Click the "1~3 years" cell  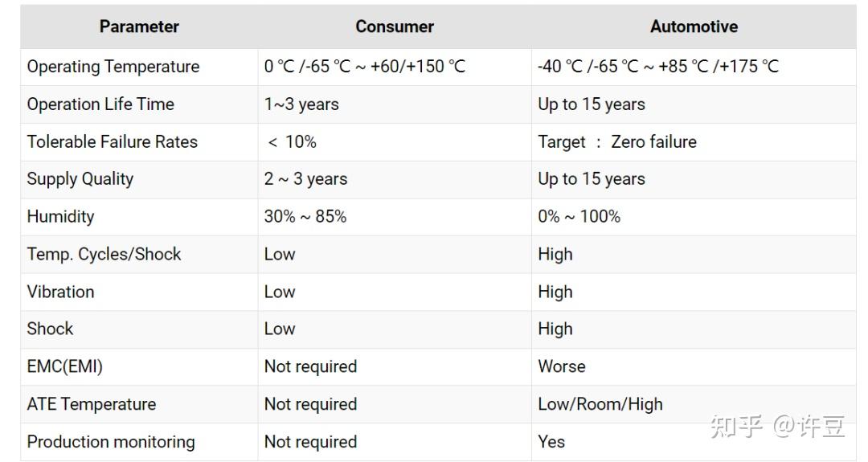pyautogui.click(x=301, y=104)
